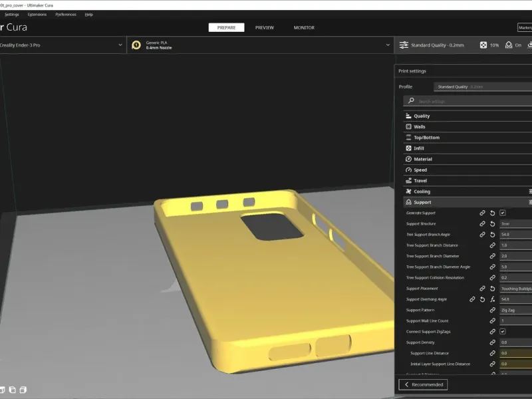Image resolution: width=532 pixels, height=399 pixels.
Task: Expand the Travel settings category
Action: 467,181
